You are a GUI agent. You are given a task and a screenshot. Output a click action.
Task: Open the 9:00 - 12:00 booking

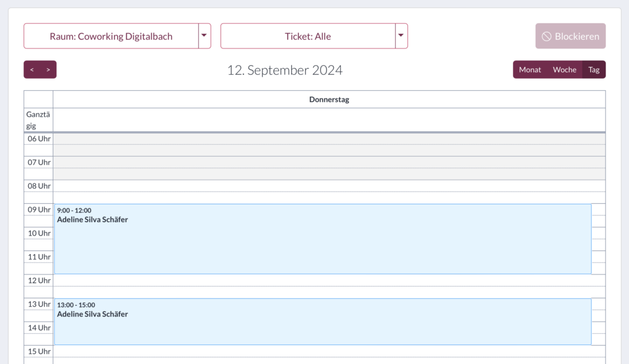tap(322, 239)
